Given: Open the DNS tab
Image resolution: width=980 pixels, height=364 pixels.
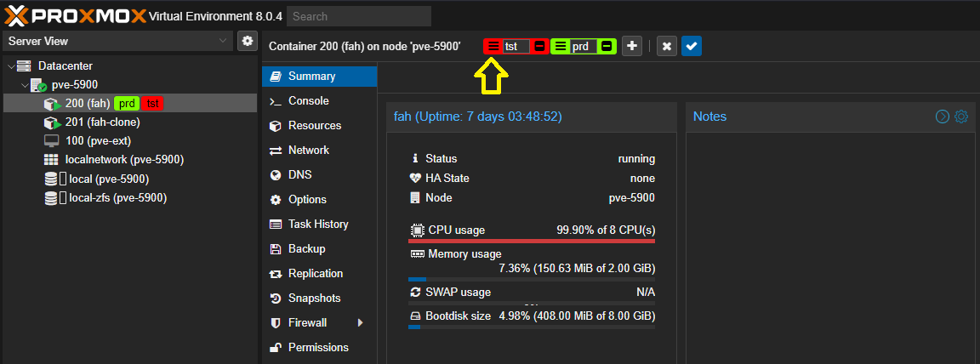Looking at the screenshot, I should tap(319, 175).
